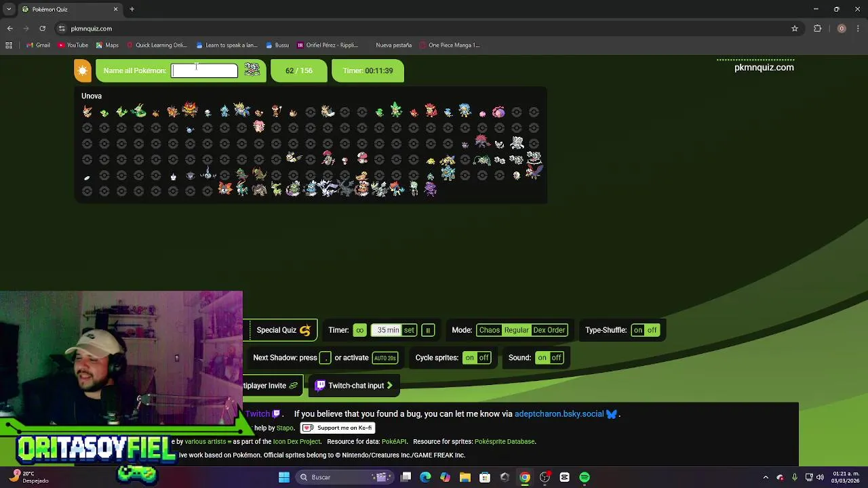The image size is (868, 488).
Task: Open the One Piece Manga bookmark
Action: click(449, 45)
